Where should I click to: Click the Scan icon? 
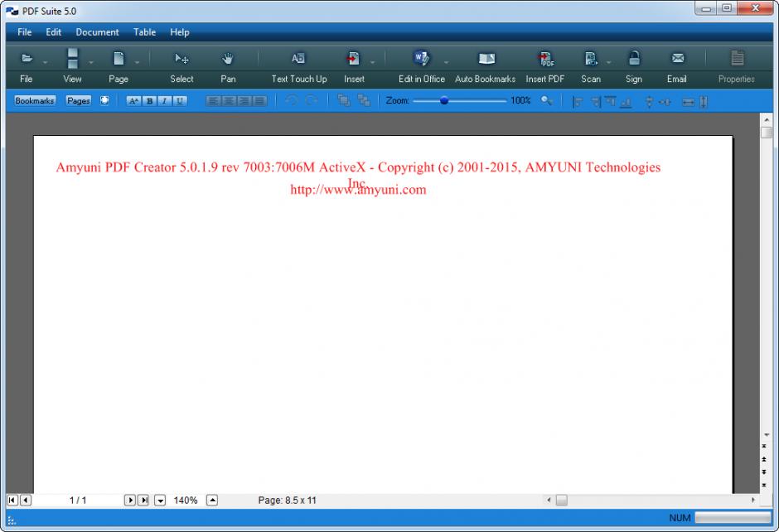tap(591, 59)
